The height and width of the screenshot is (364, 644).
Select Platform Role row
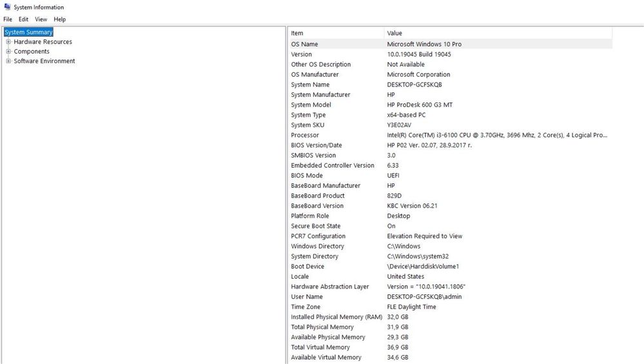450,216
